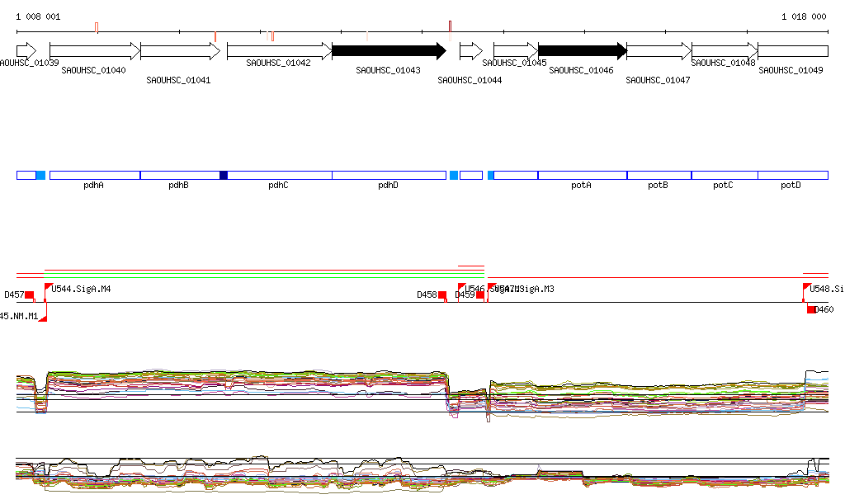Click the pdhD annotation segment
845x504 pixels.
(389, 175)
